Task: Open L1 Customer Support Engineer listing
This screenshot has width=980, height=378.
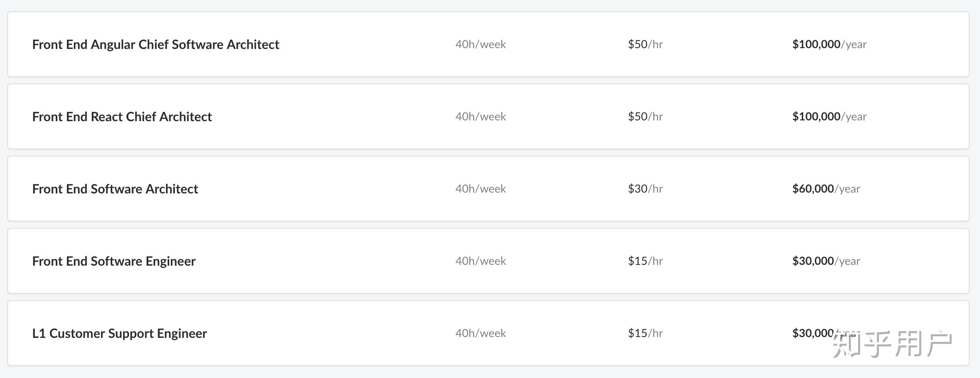Action: (119, 333)
